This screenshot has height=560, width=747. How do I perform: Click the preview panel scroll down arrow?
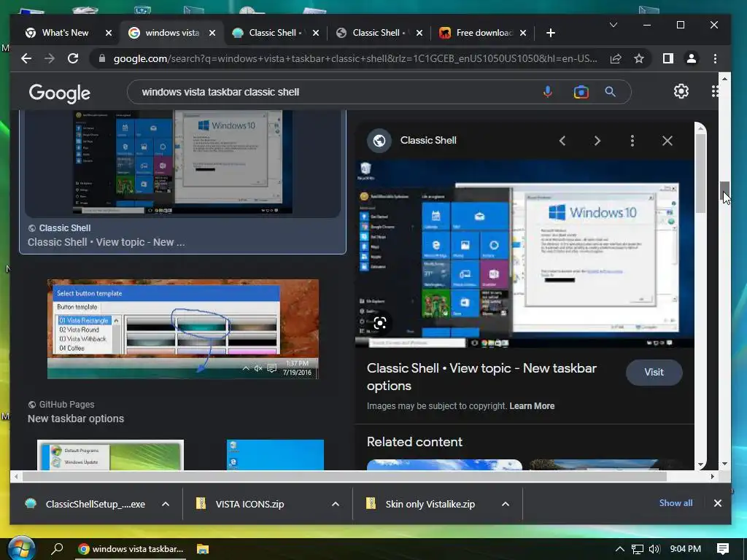click(700, 464)
